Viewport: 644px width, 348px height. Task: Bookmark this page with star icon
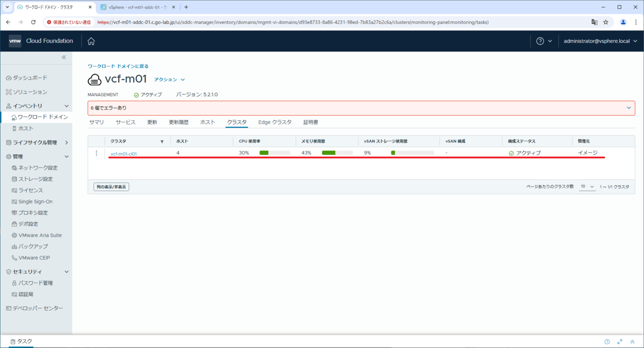pos(606,22)
